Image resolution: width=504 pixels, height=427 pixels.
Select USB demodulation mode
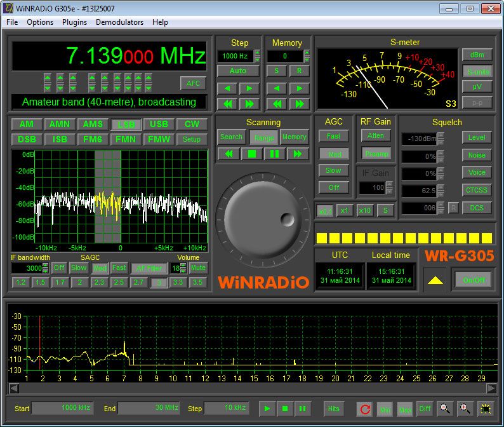click(x=159, y=125)
